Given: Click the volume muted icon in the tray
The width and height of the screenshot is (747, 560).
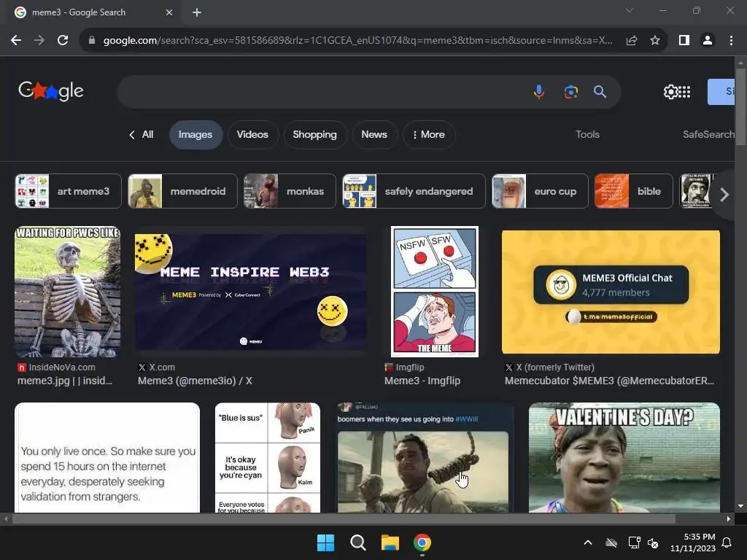Looking at the screenshot, I should pos(653,542).
